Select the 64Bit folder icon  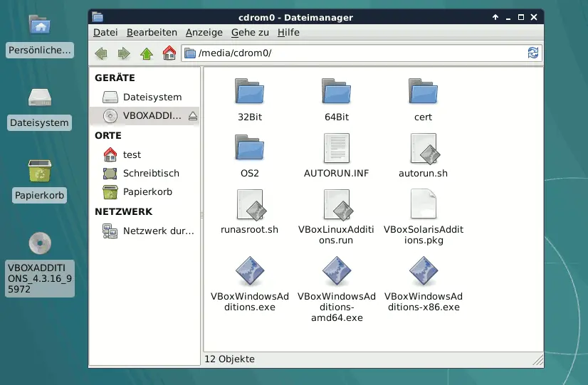(337, 91)
